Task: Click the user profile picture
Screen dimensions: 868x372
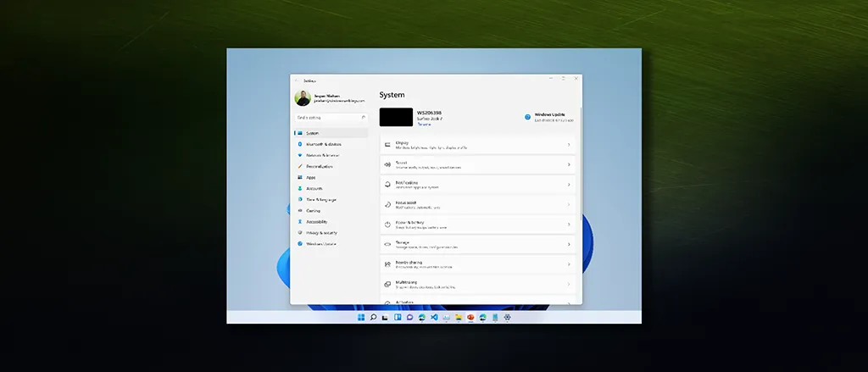Action: [x=303, y=98]
